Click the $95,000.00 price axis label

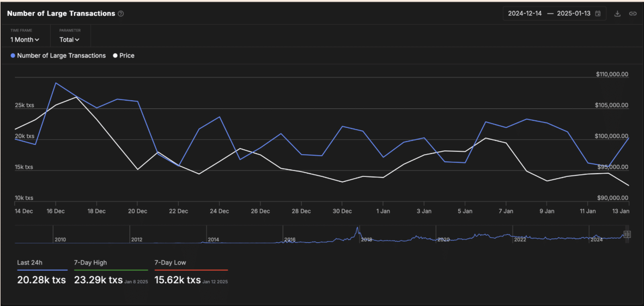[x=613, y=167]
